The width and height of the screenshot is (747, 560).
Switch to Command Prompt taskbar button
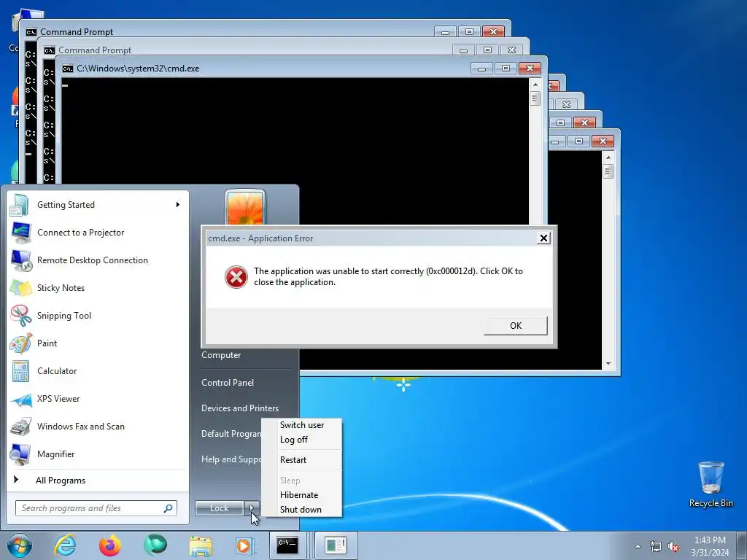(x=288, y=545)
